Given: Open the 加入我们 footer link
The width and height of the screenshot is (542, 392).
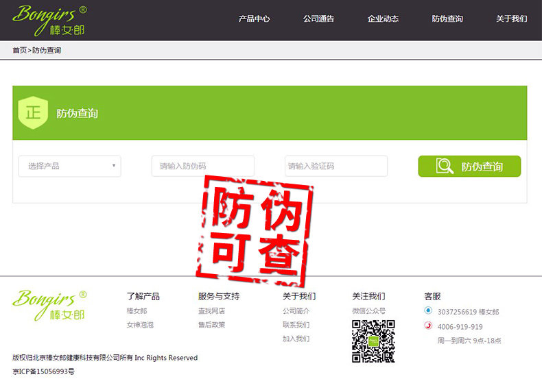Looking at the screenshot, I should (x=296, y=339).
